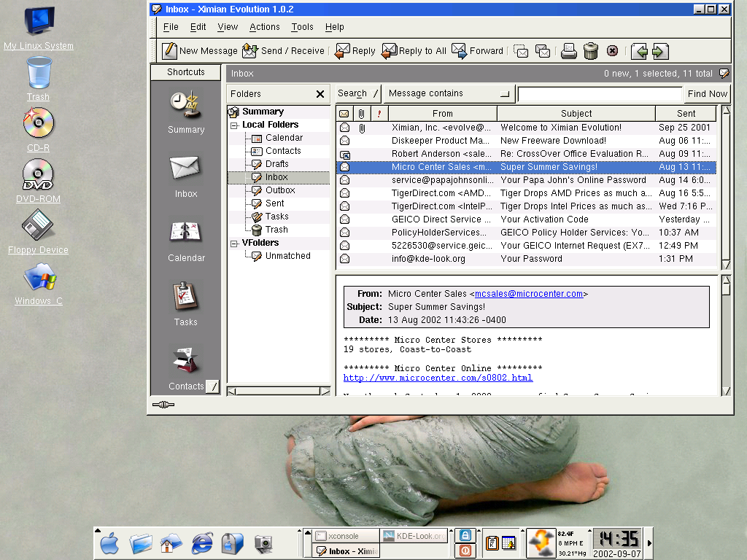Image resolution: width=747 pixels, height=560 pixels.
Task: Launch the Internet Explorer-style browser in panel
Action: pos(202,543)
